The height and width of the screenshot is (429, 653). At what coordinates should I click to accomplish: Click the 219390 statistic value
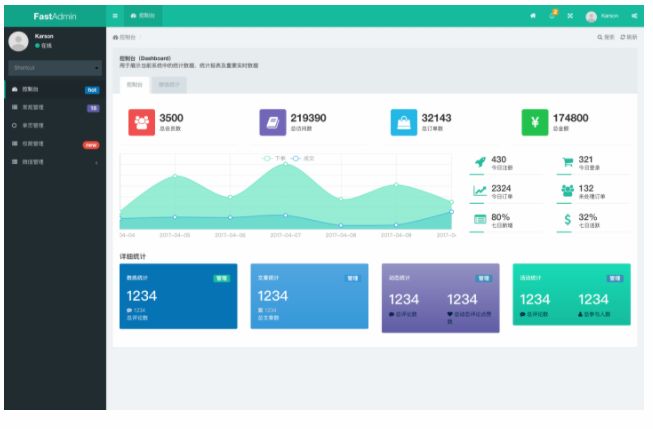[308, 118]
